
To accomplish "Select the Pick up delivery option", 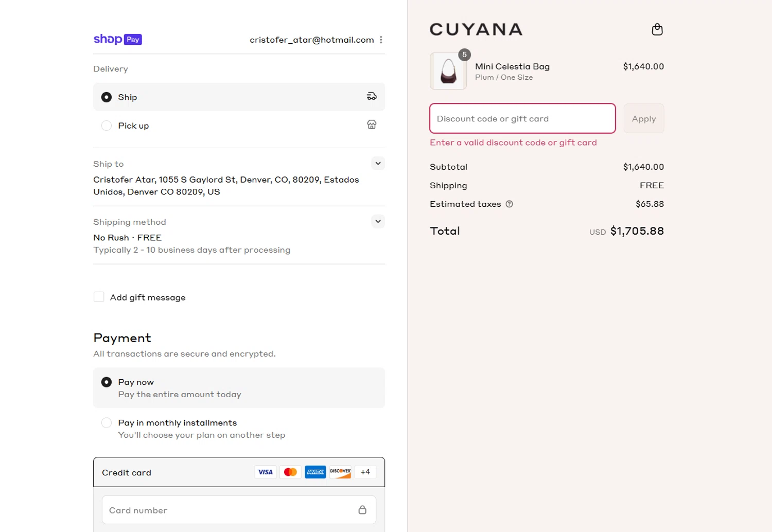I will pyautogui.click(x=239, y=125).
